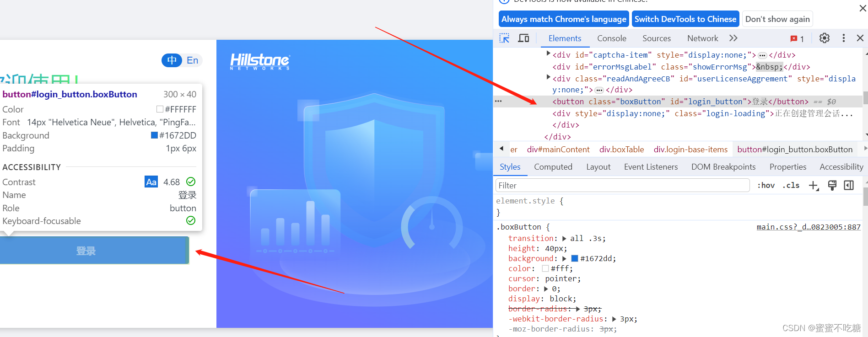Screen dimensions: 868x337
Task: Toggle the :hov element state
Action: pos(766,185)
